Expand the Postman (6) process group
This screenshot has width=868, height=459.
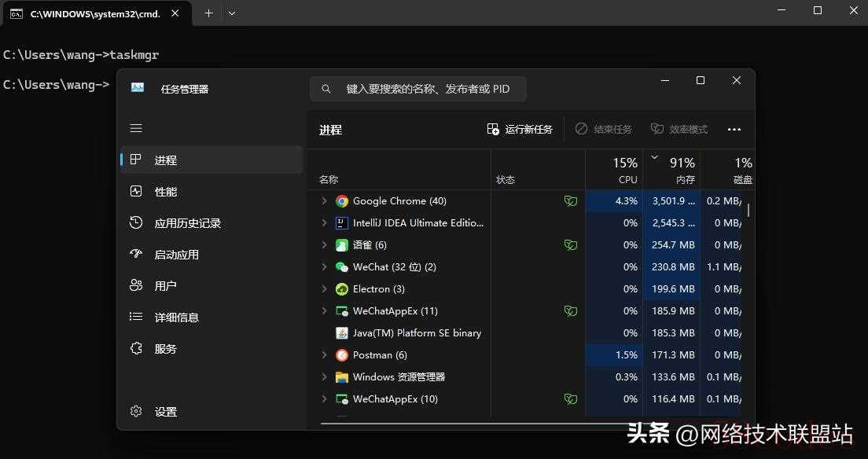click(324, 355)
